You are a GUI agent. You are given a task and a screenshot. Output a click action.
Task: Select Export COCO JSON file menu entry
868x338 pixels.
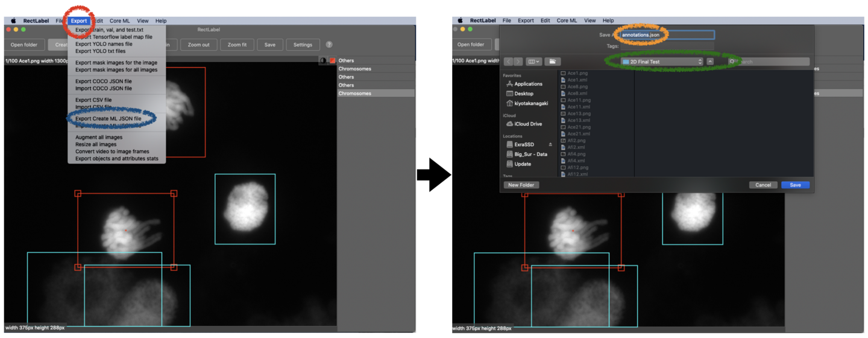tap(104, 81)
